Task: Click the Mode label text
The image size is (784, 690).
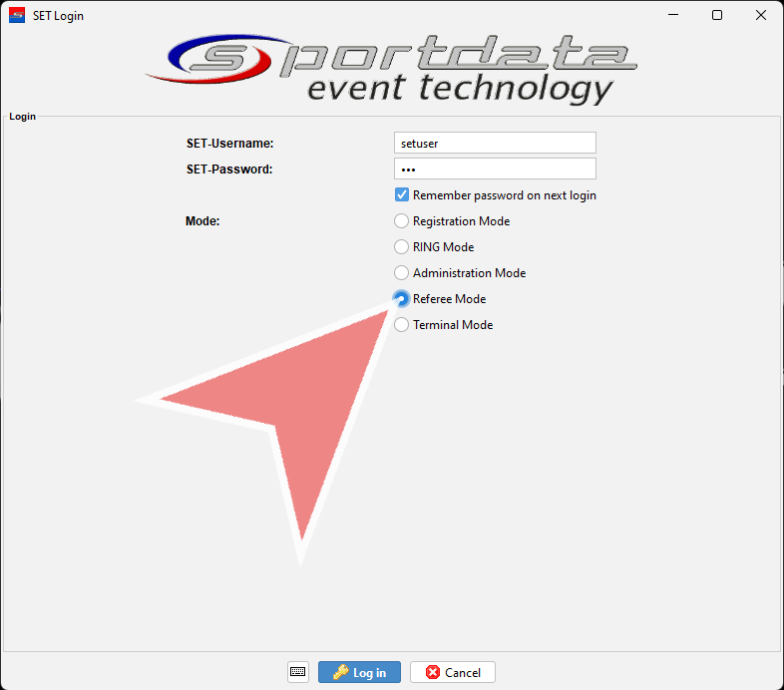Action: (202, 221)
